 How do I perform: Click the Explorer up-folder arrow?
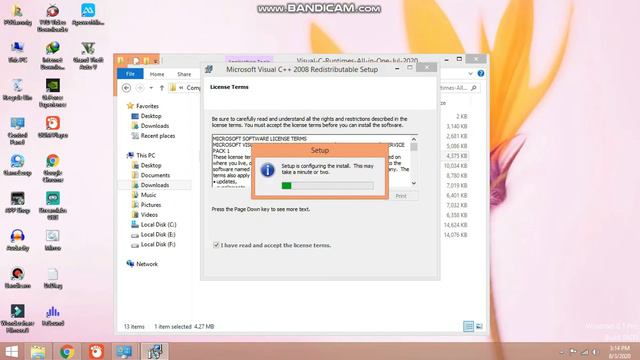point(162,88)
